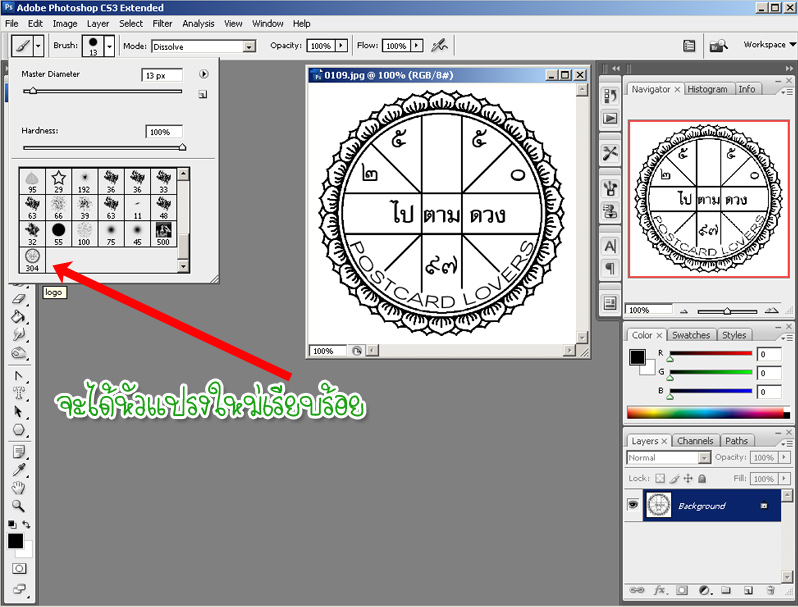Open the Analysis menu
This screenshot has height=607, width=798.
pyautogui.click(x=198, y=23)
